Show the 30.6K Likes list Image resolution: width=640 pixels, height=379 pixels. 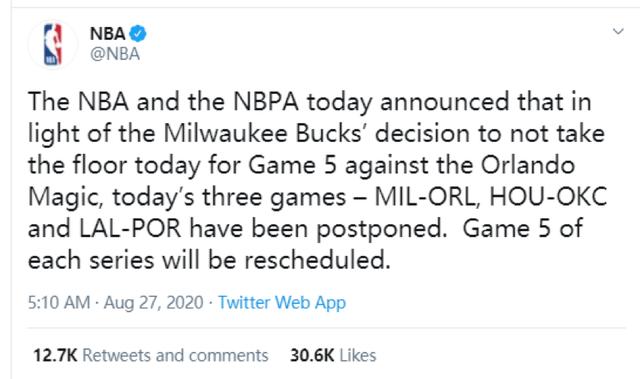pos(333,355)
